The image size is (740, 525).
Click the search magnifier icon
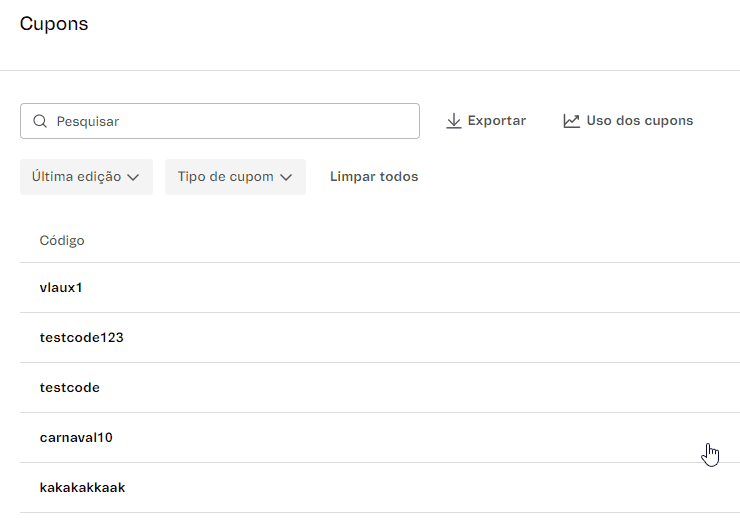point(40,121)
